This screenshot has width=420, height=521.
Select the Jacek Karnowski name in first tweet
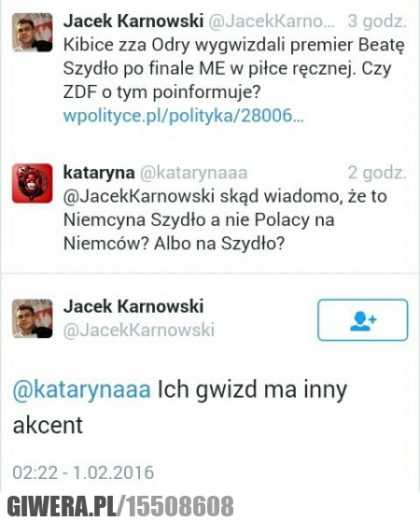(133, 21)
